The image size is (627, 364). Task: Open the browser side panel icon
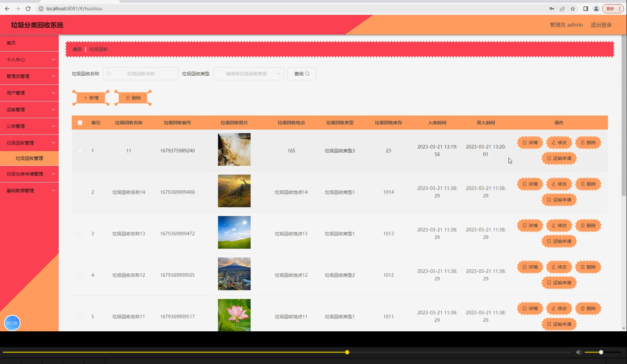coord(586,9)
